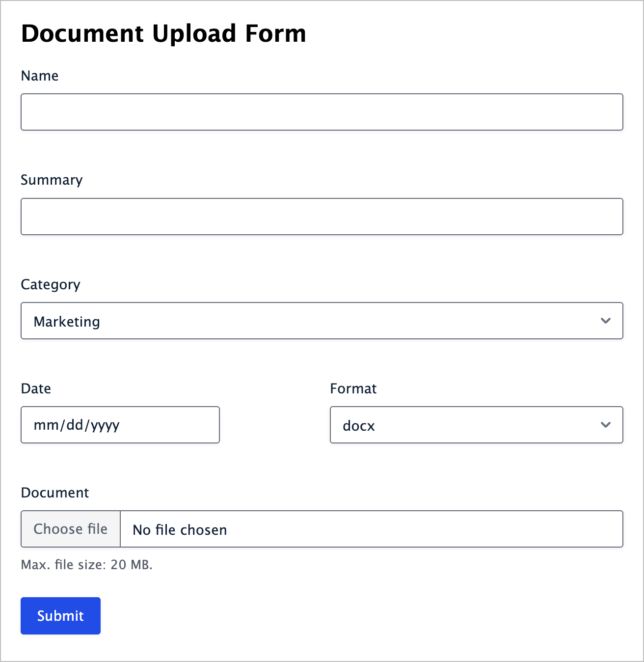Click the Name label above the first field

(x=39, y=76)
